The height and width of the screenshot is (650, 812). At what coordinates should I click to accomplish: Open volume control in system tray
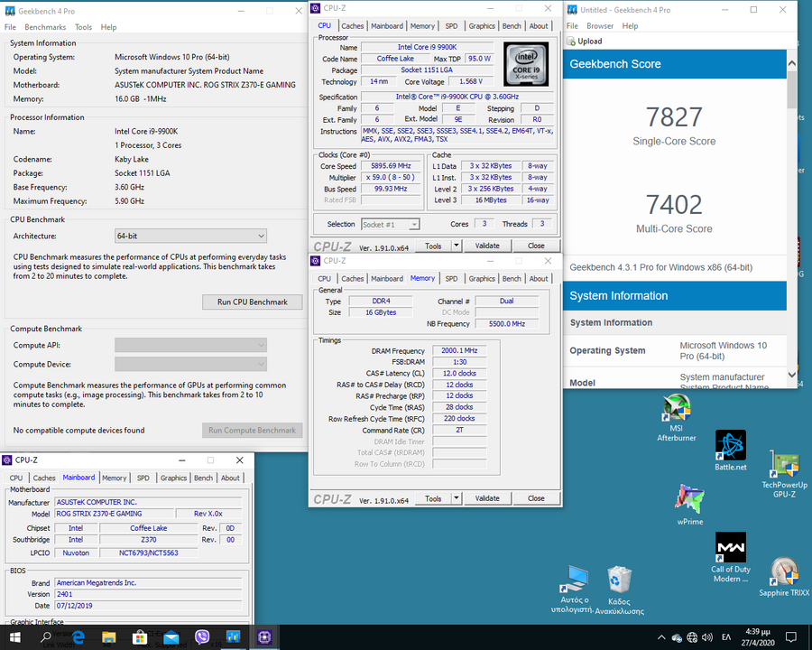707,637
